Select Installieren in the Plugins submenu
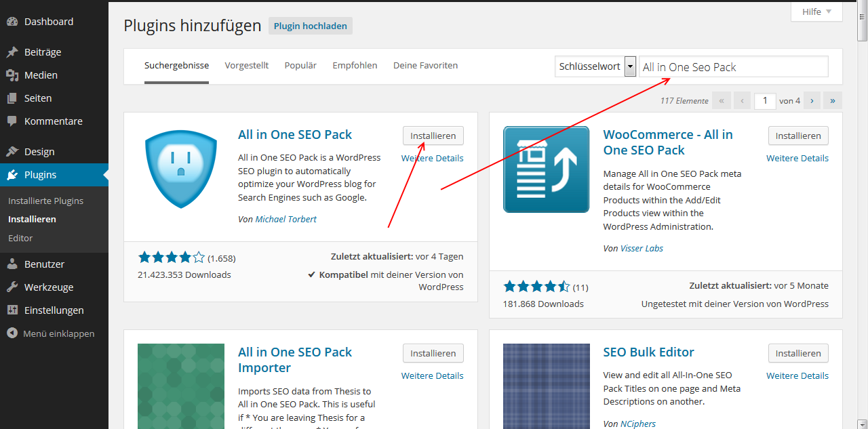The width and height of the screenshot is (868, 429). tap(32, 219)
